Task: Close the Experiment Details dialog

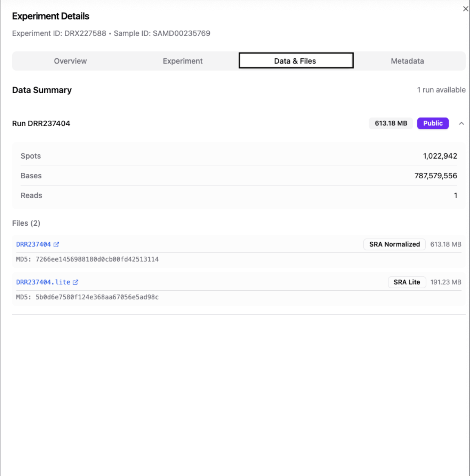Action: coord(465,9)
